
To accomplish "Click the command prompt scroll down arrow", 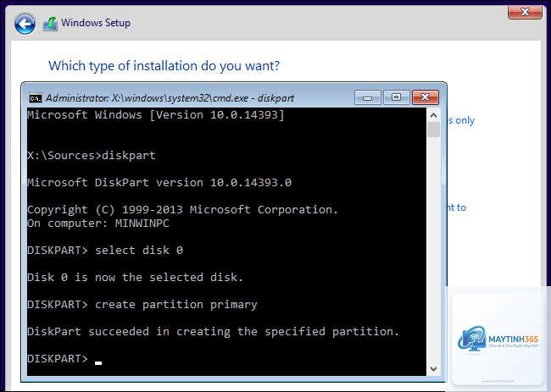I will tap(434, 369).
